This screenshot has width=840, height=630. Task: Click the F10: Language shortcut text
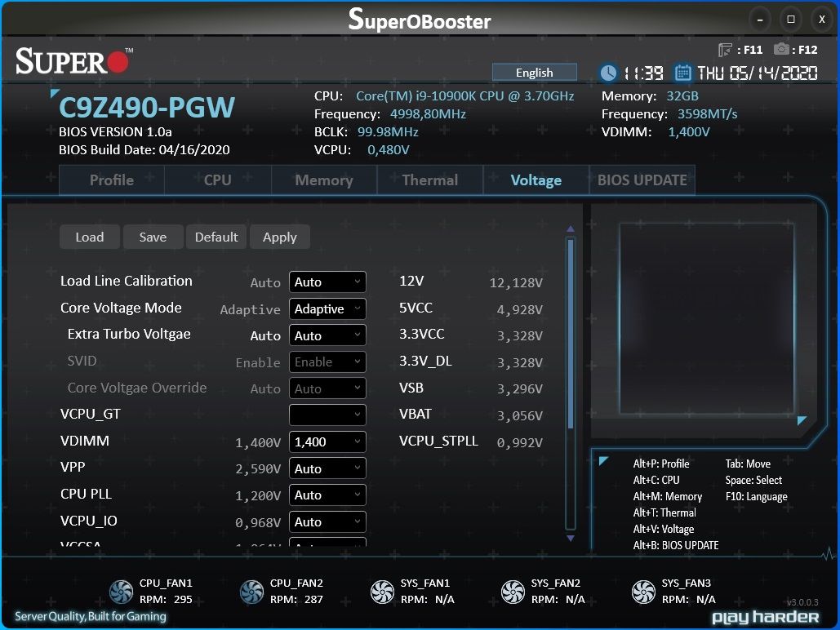(x=757, y=497)
